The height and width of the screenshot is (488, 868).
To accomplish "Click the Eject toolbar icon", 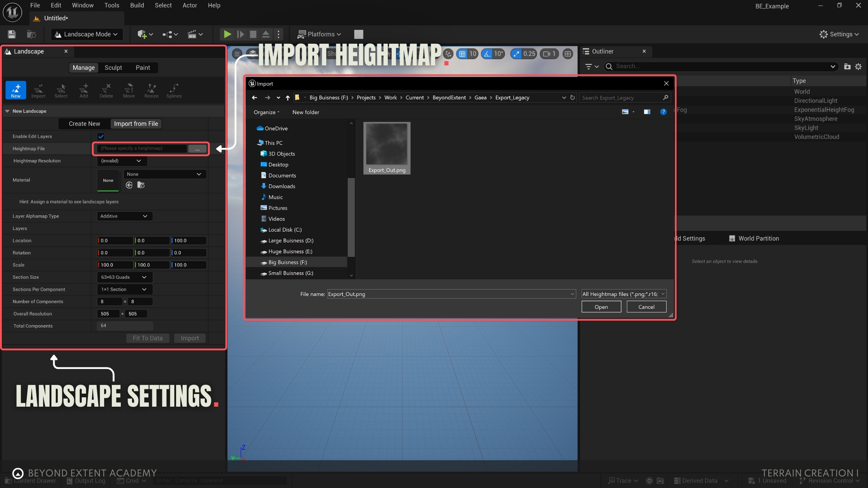I will click(x=265, y=34).
